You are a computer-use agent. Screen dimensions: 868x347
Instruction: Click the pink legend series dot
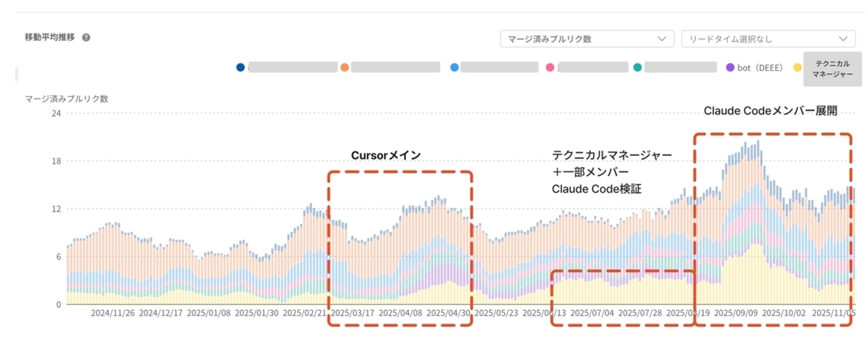(550, 68)
